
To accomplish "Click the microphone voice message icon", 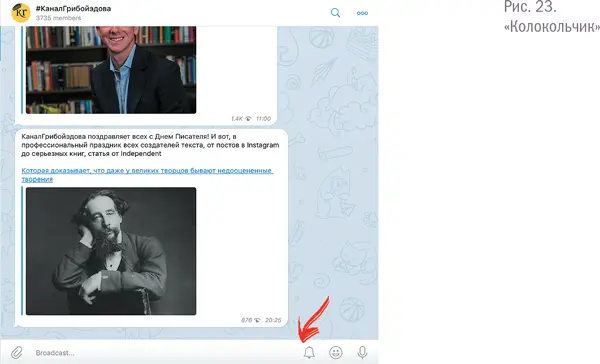I will (362, 353).
